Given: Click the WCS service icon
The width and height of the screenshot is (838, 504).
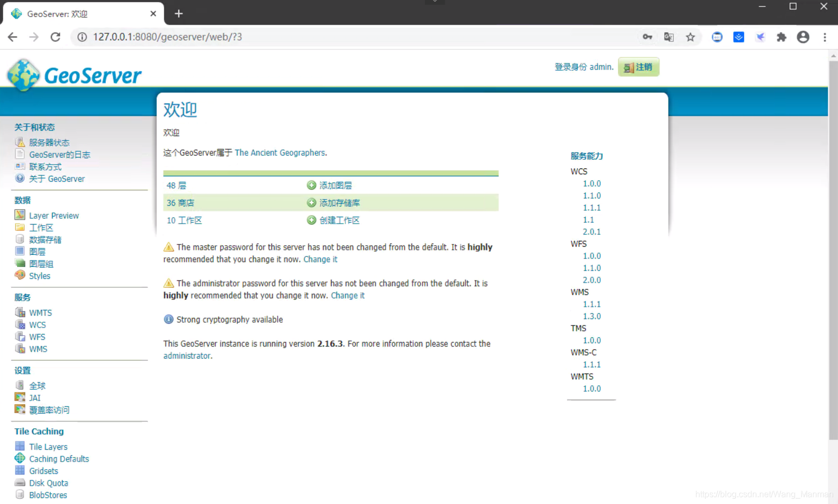Looking at the screenshot, I should coord(20,324).
